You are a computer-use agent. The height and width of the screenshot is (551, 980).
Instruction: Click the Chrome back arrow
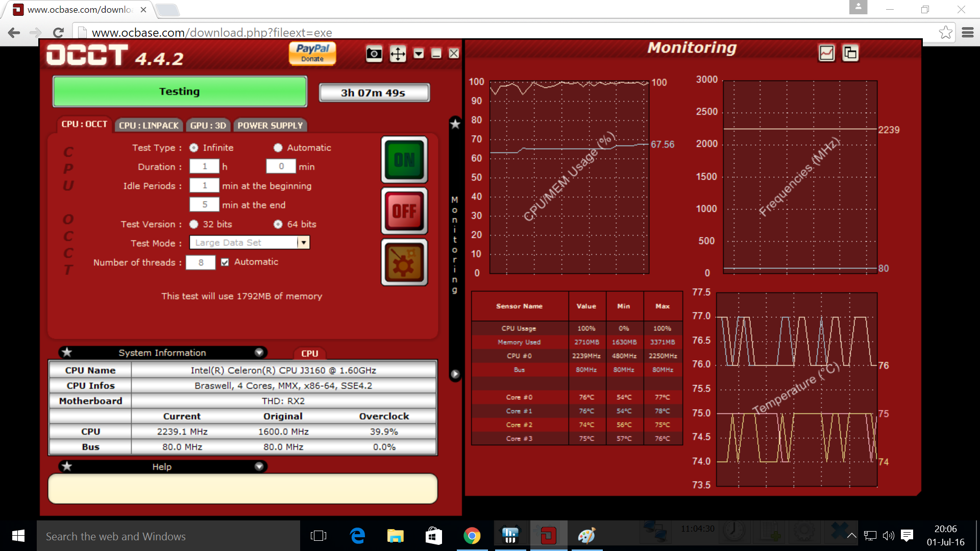[x=14, y=33]
